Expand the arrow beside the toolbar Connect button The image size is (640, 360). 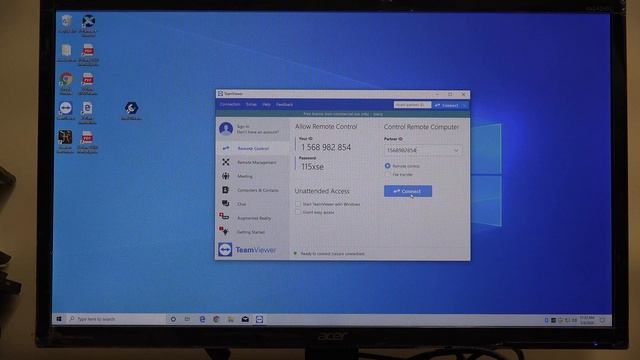click(x=464, y=105)
